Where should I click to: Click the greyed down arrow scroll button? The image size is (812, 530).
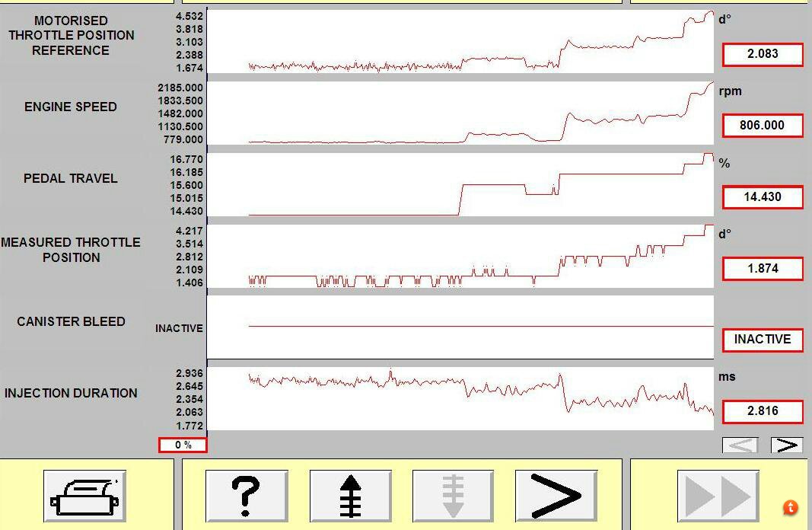[453, 496]
